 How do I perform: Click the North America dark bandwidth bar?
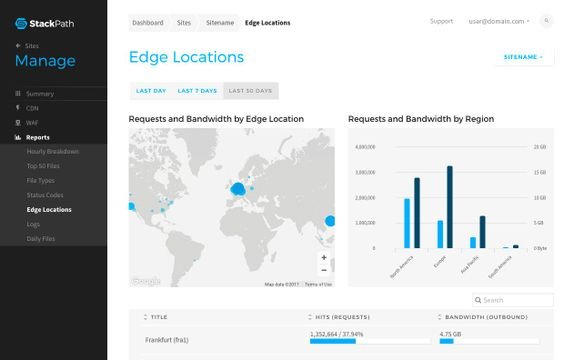(417, 213)
